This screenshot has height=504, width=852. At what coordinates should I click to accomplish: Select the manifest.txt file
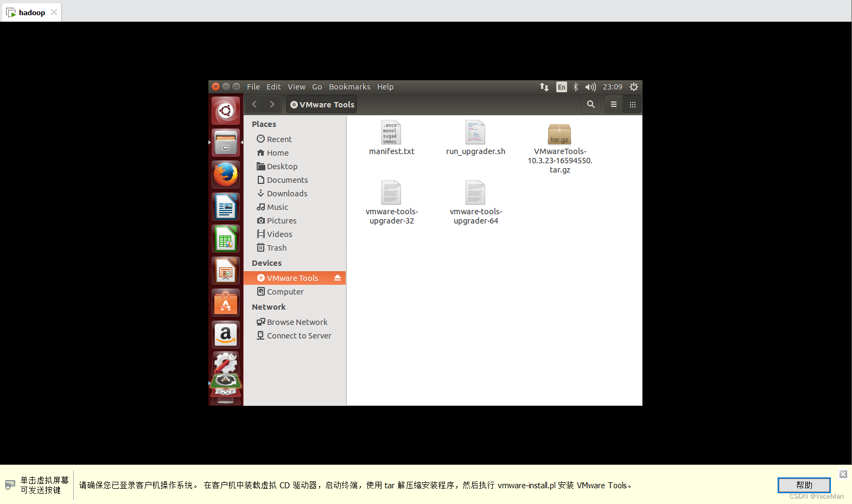pos(391,138)
